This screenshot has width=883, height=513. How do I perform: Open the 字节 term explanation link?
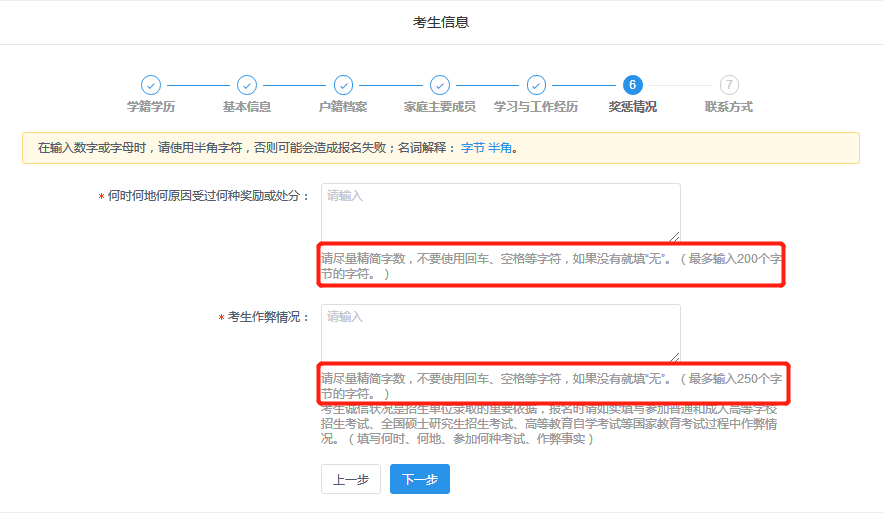(472, 148)
